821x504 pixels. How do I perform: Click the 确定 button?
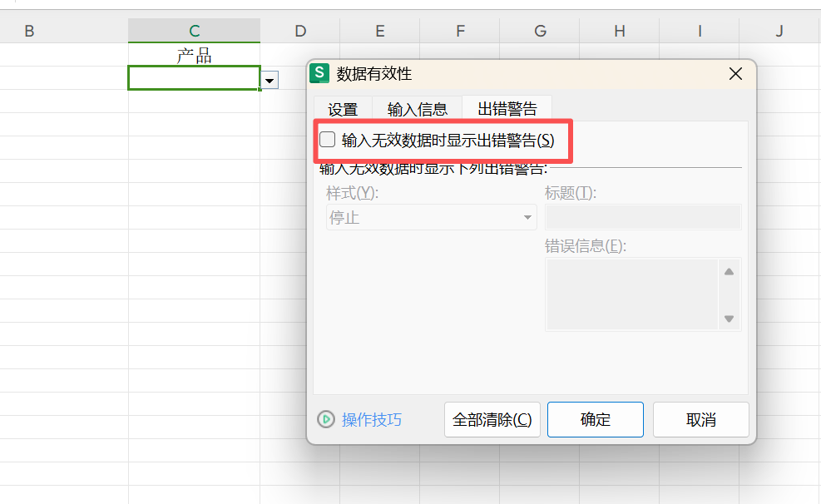coord(595,419)
